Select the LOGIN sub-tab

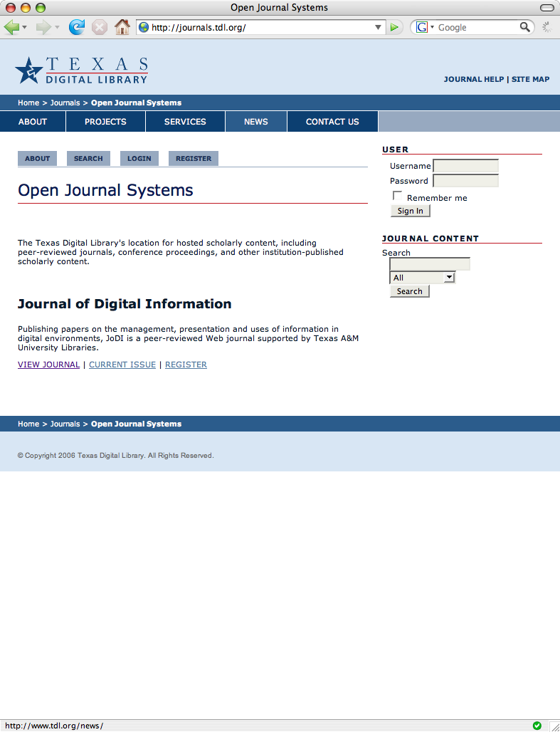(139, 158)
